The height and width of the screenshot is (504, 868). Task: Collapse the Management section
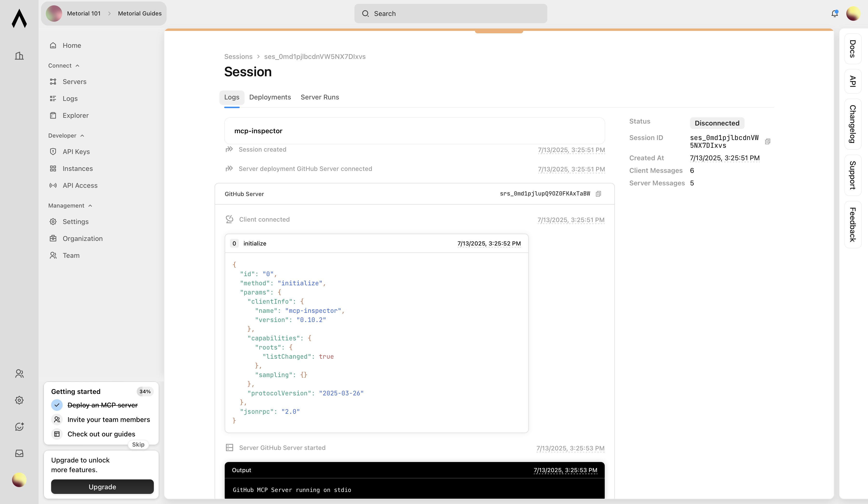click(x=90, y=205)
